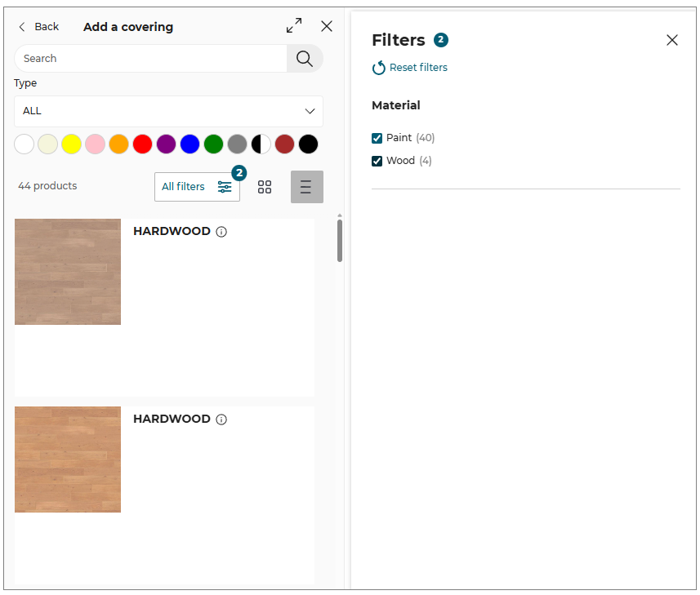Click the product list scrollbar
The image size is (700, 595).
pos(340,241)
